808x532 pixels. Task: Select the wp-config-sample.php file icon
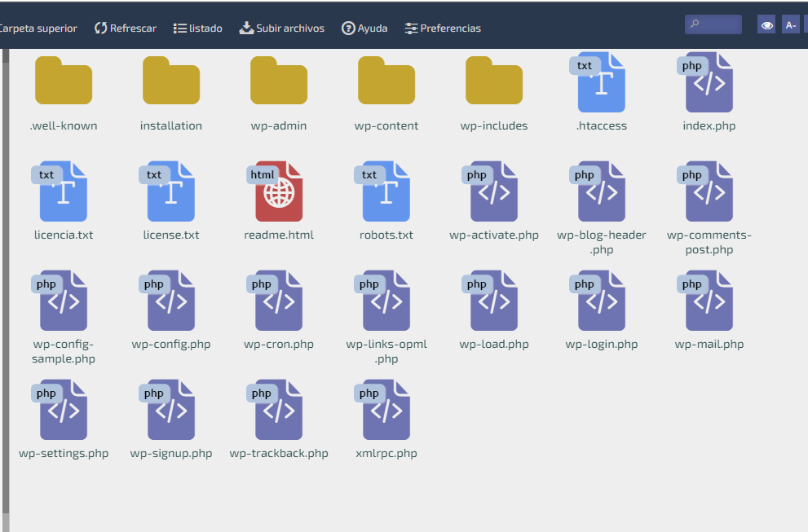click(60, 301)
